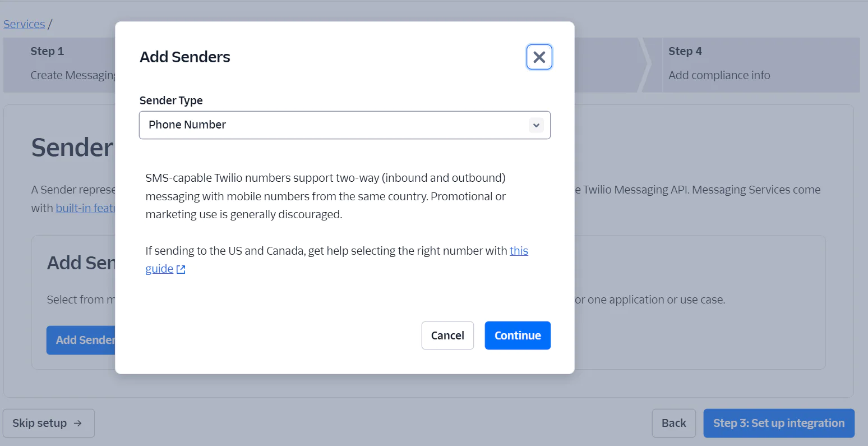
Task: Click the Sender Type field label
Action: point(171,100)
